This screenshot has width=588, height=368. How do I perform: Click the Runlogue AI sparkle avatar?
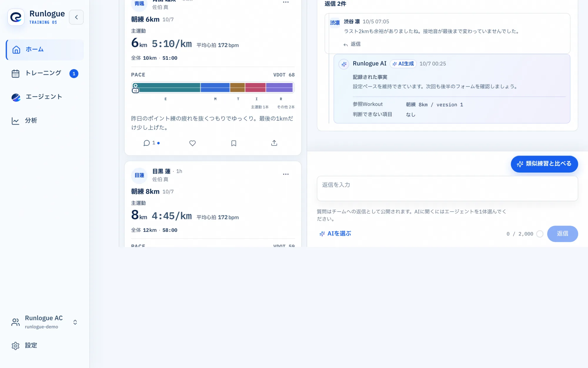344,64
